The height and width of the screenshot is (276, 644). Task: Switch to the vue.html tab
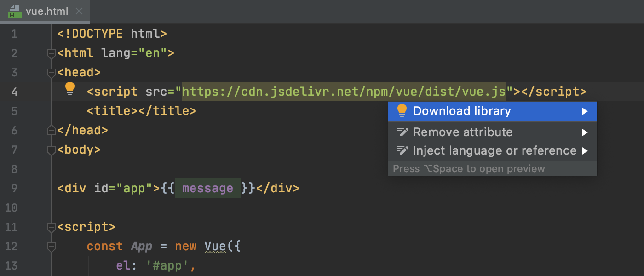point(45,11)
